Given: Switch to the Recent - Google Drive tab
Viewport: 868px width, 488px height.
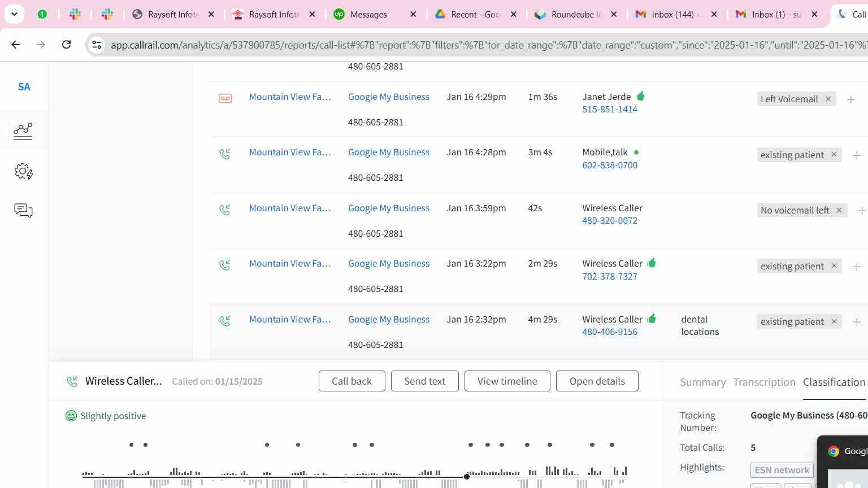Looking at the screenshot, I should point(476,15).
